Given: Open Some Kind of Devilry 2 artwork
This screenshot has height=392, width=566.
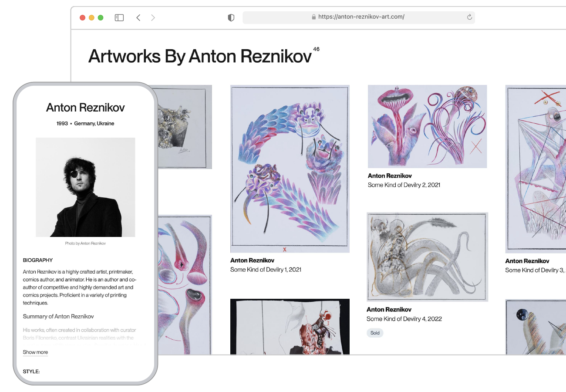Looking at the screenshot, I should [x=427, y=126].
